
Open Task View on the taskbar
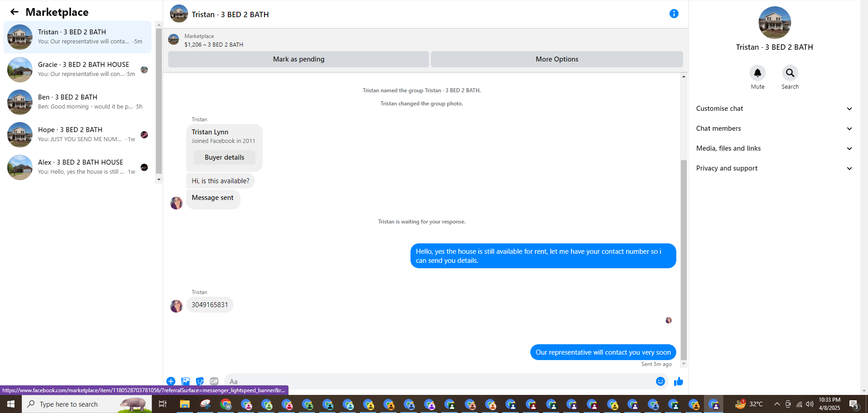163,404
